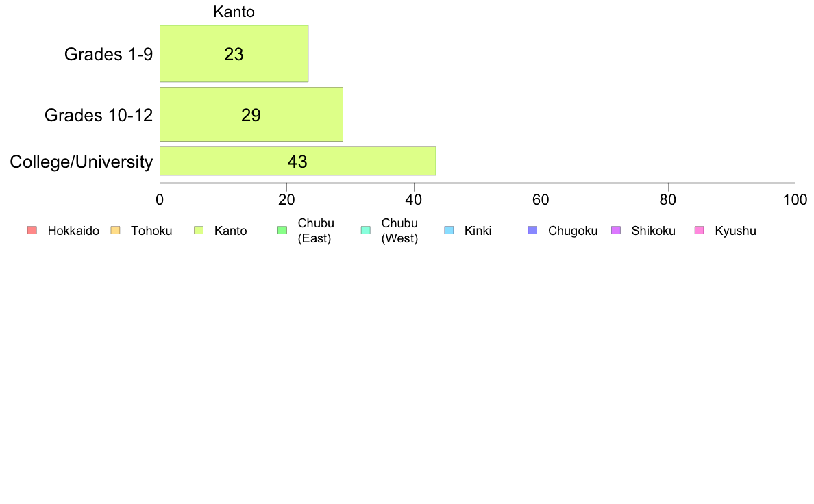The image size is (814, 504).
Task: Click the 60 tick on x-axis
Action: point(541,199)
